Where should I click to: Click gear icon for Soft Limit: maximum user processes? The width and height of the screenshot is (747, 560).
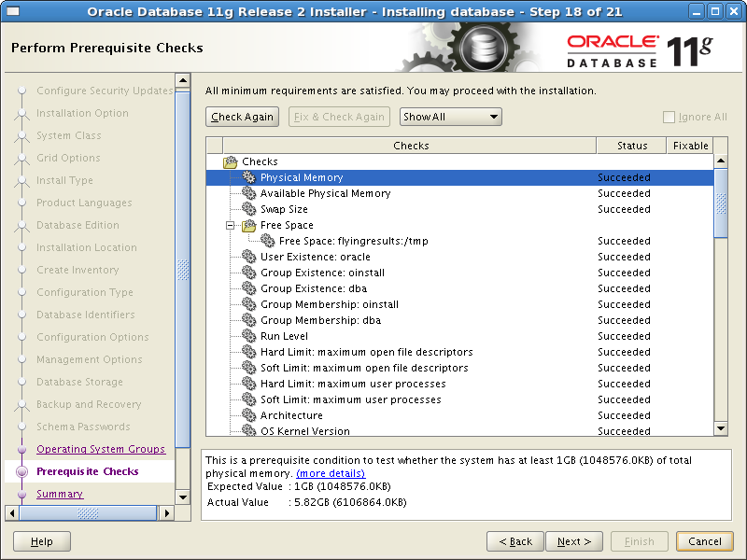tap(248, 399)
